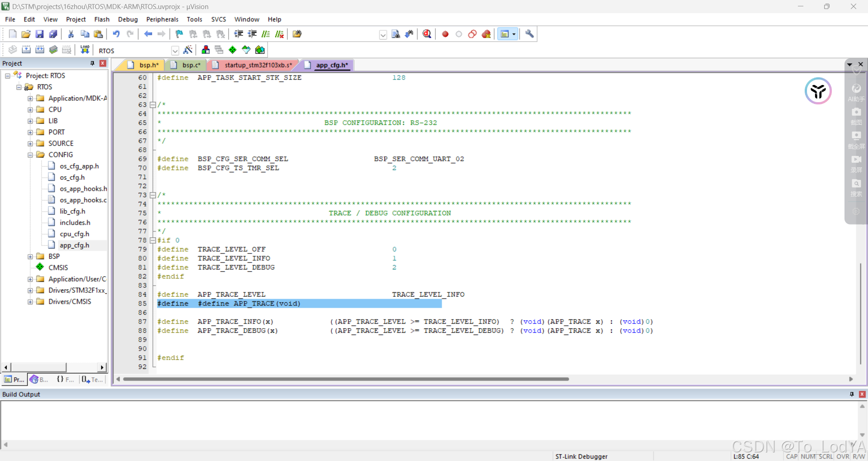This screenshot has width=868, height=461.
Task: Expand the BSP folder
Action: point(30,257)
